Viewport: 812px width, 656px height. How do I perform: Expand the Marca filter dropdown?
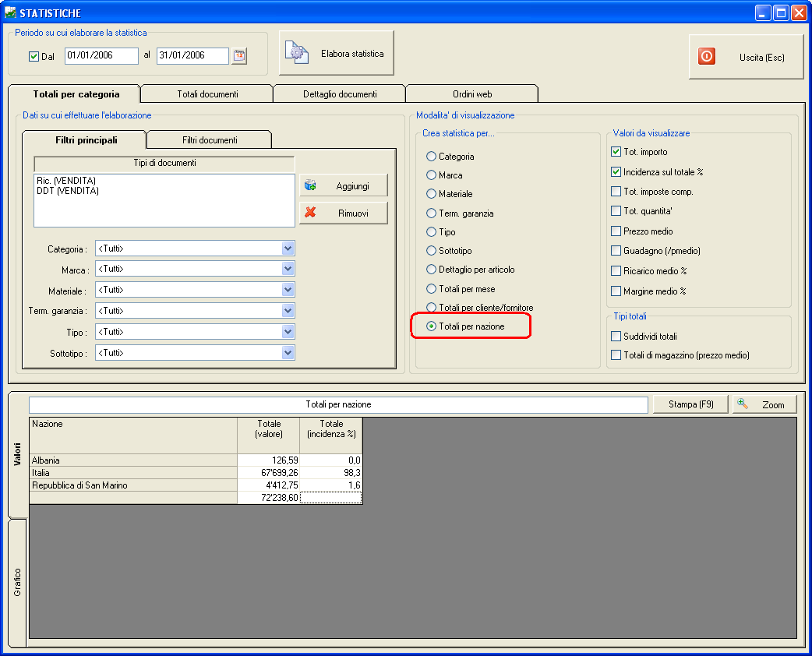click(x=288, y=269)
